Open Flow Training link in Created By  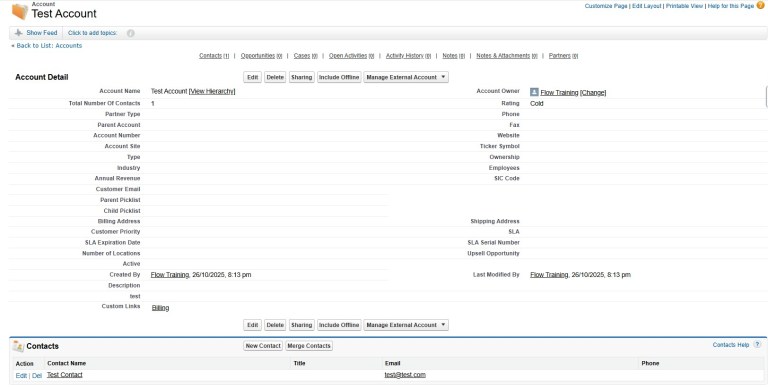(169, 275)
